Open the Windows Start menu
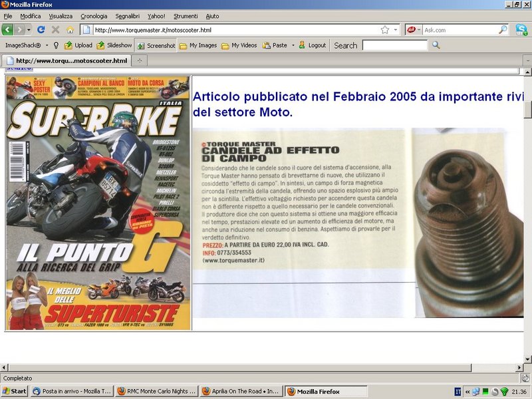Viewport: 532px width, 399px height. click(x=14, y=391)
